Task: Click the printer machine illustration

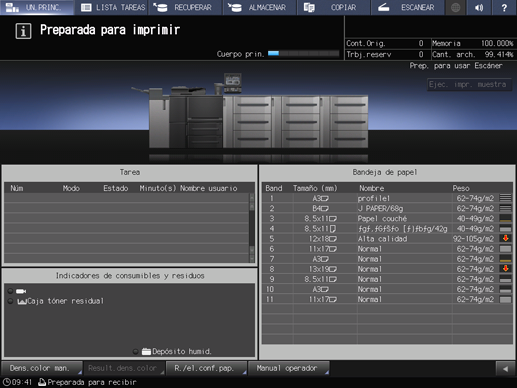Action: click(x=258, y=113)
